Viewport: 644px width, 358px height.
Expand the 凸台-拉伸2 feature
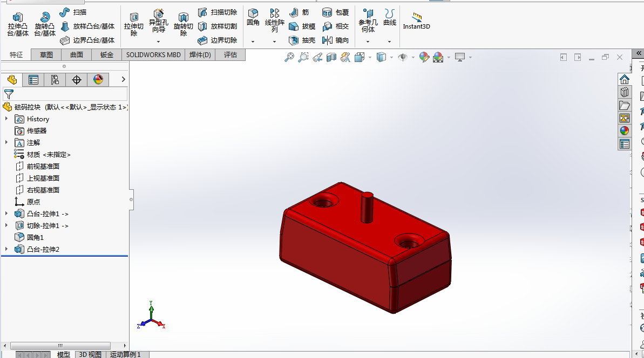tap(6, 249)
